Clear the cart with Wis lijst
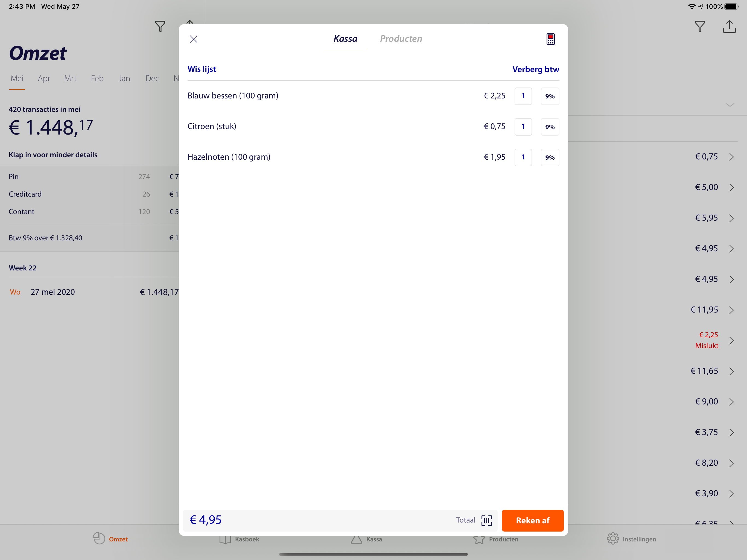 click(x=202, y=69)
